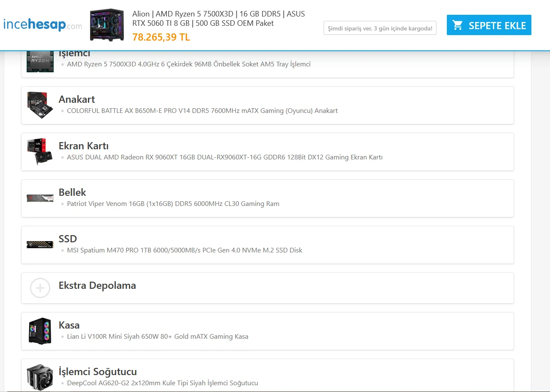Screen dimensions: 550x392
Task: Add the PC to cart with SEPETE EKLE
Action: [489, 25]
